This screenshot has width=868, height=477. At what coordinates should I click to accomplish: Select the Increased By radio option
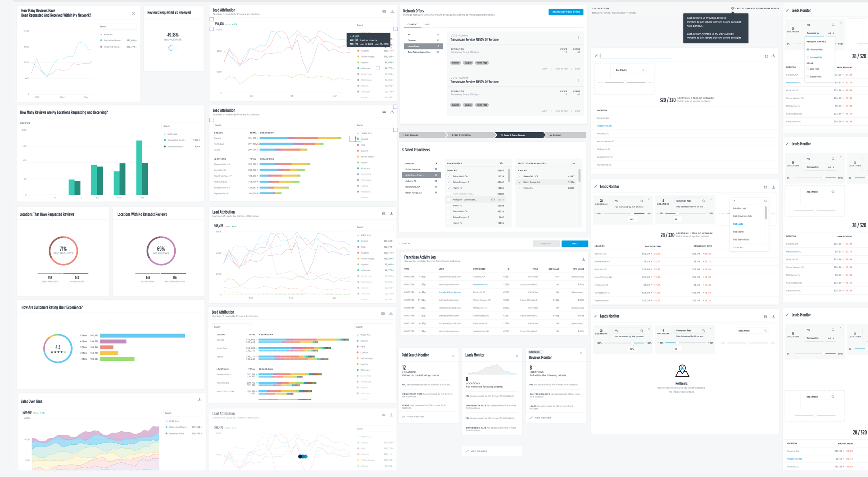[x=808, y=57]
